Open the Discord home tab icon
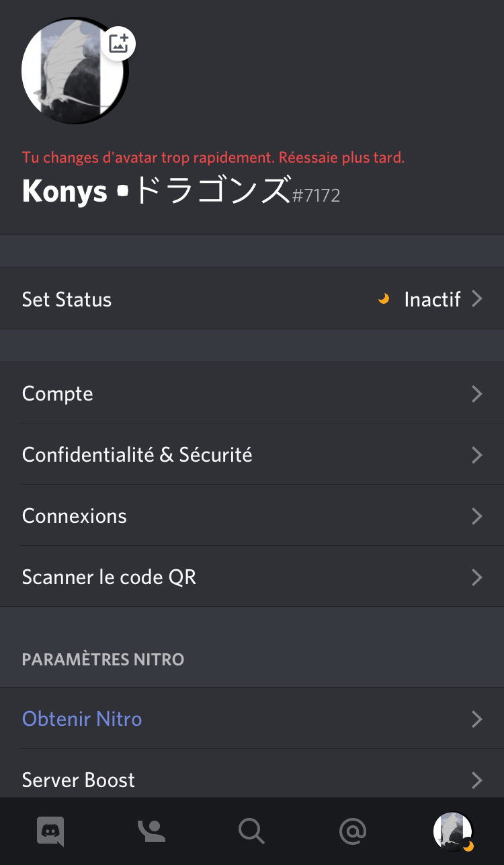The image size is (504, 865). (50, 831)
